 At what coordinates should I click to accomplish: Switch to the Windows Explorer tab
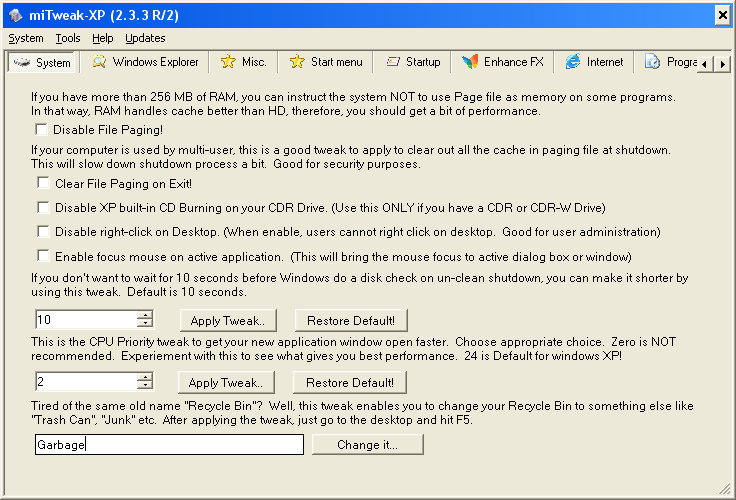(146, 62)
